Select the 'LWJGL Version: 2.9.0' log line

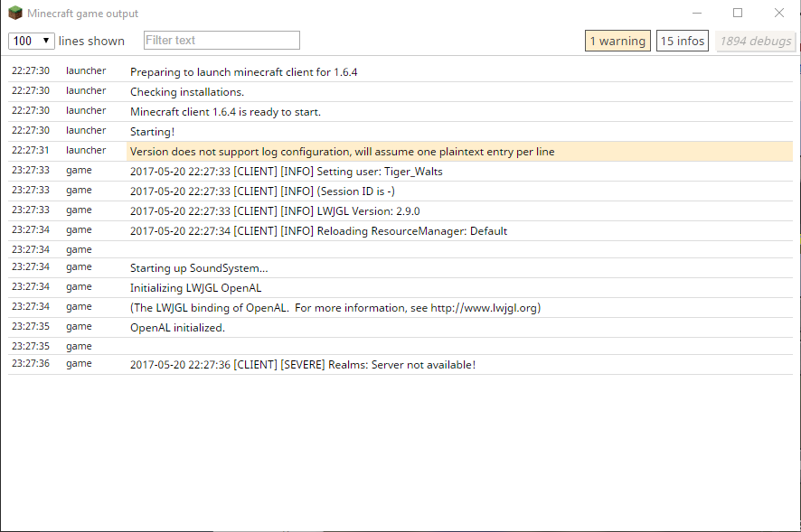click(400, 211)
